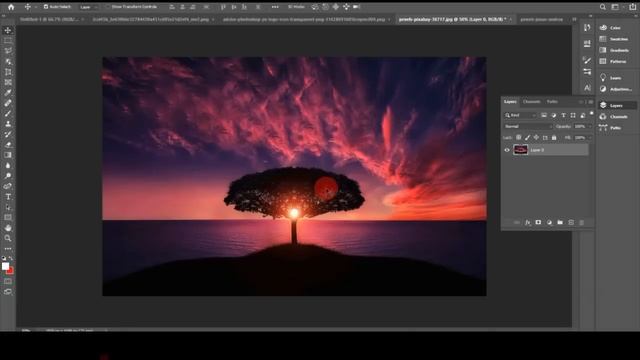Select the Object Selection tool
Screen dimensions: 640x360
(8, 62)
